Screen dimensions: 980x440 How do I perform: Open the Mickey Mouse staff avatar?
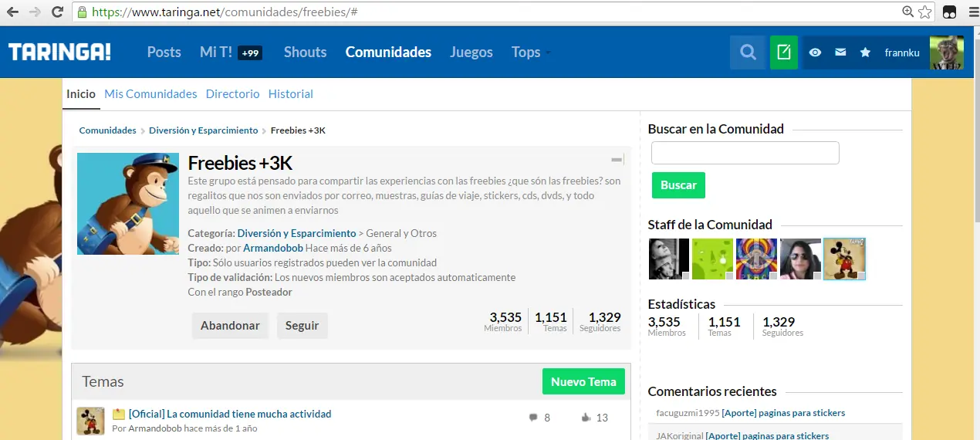845,259
